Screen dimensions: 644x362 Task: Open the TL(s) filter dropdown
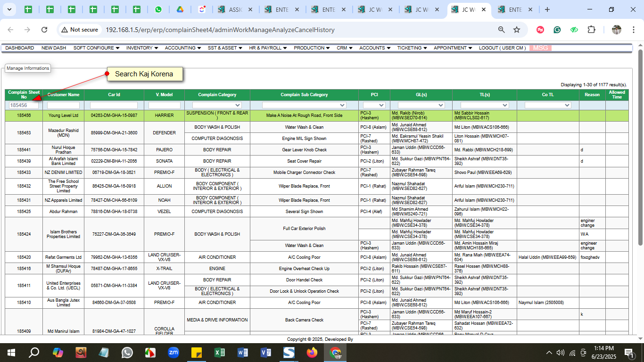pos(484,105)
